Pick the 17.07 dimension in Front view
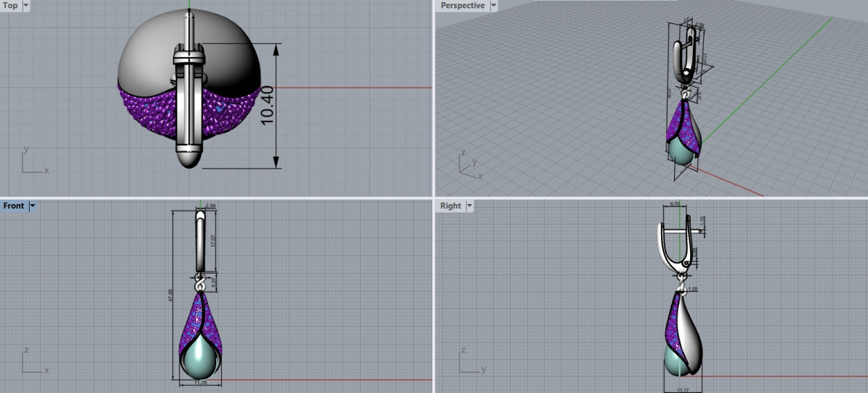Image resolution: width=868 pixels, height=393 pixels. tap(213, 241)
